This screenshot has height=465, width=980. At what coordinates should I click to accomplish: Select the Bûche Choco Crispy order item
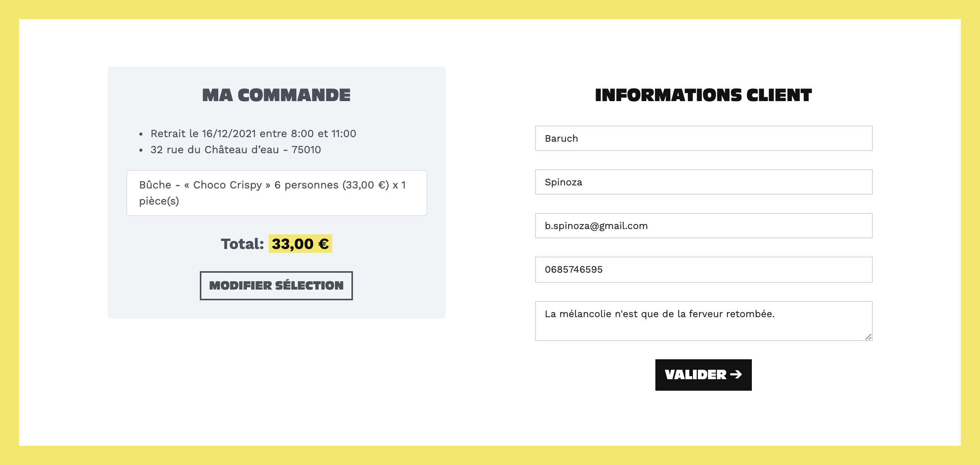point(276,193)
